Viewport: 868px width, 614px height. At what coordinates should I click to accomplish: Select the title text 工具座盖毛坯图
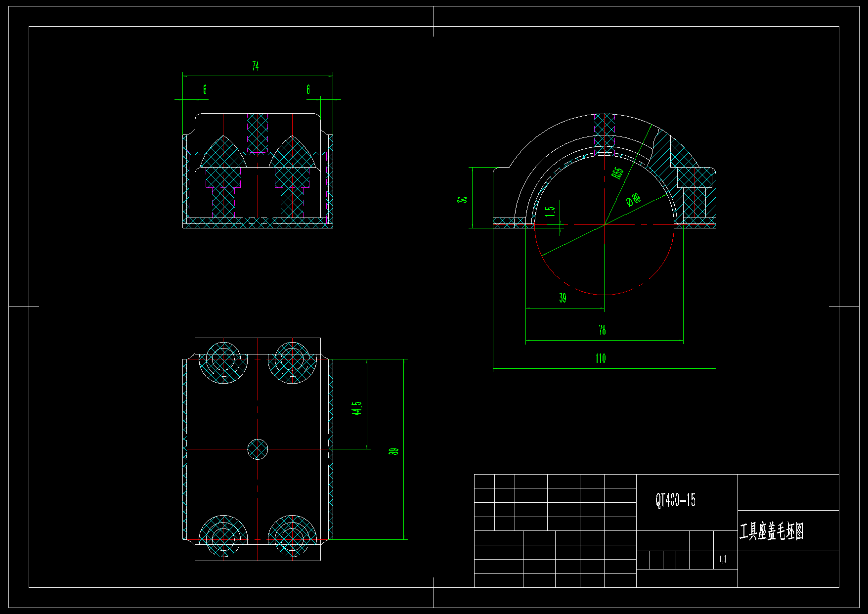pos(772,531)
